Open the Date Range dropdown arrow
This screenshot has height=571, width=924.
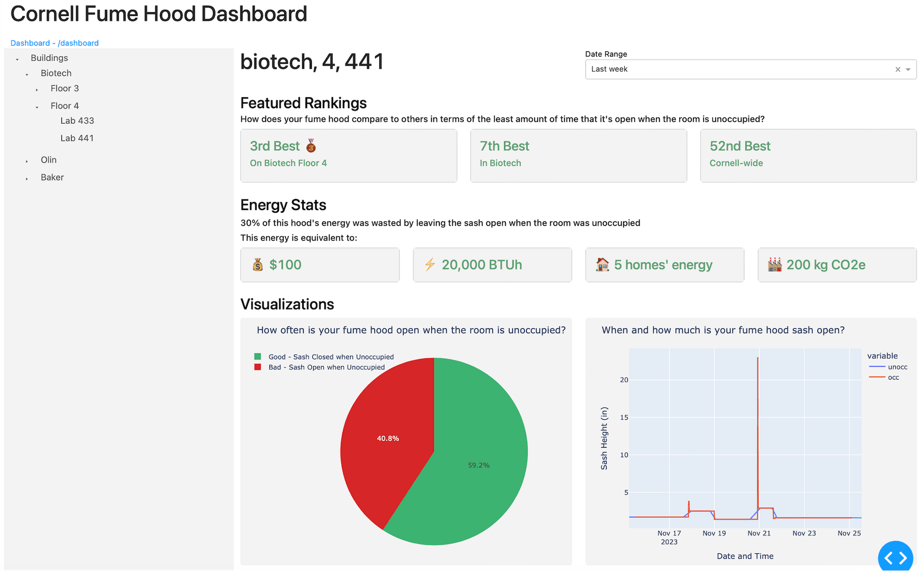[x=908, y=69]
